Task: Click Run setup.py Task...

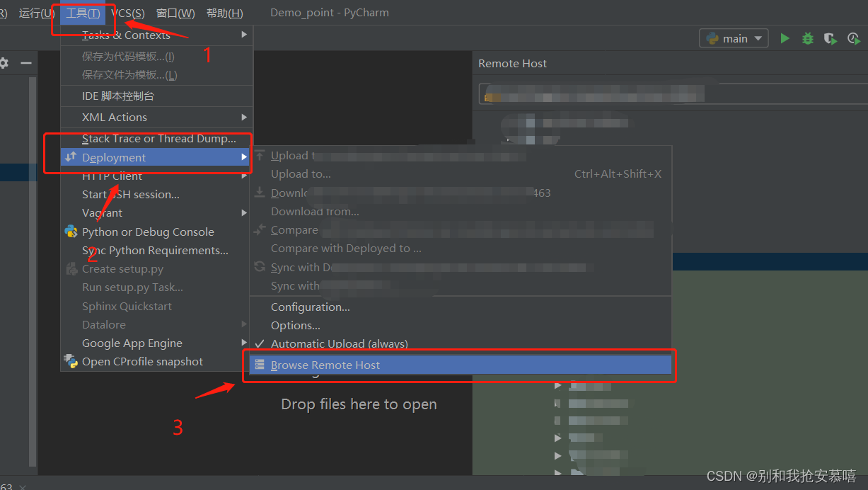Action: coord(156,287)
